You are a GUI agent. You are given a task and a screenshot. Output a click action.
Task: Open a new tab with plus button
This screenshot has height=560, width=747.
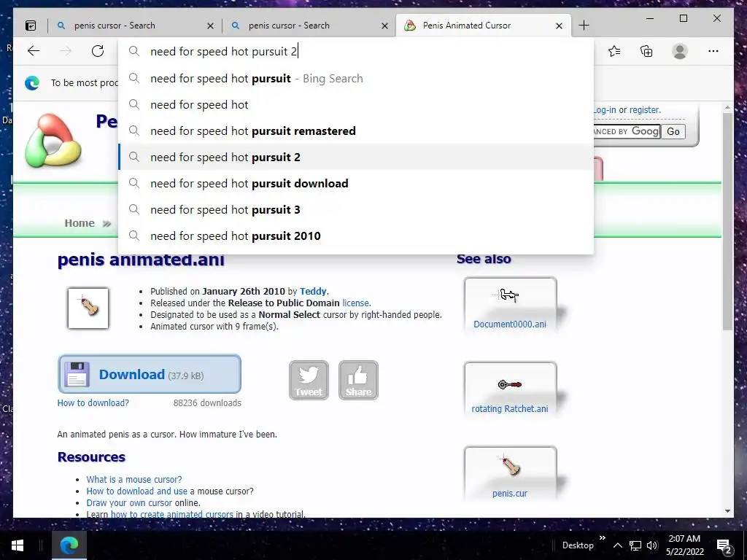point(584,26)
